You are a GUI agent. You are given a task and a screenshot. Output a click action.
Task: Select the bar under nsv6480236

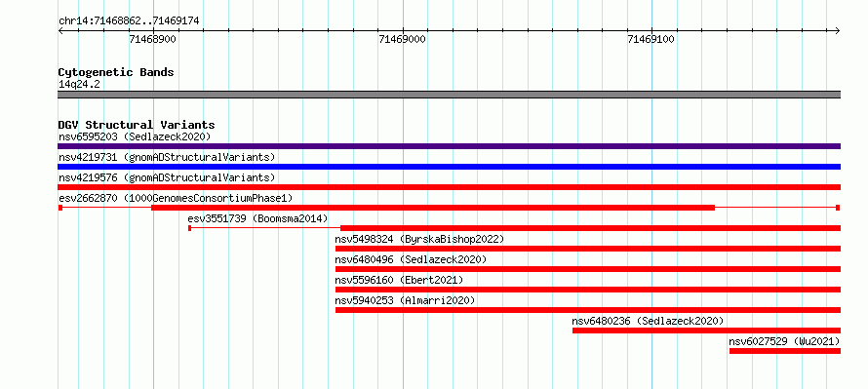click(x=706, y=331)
